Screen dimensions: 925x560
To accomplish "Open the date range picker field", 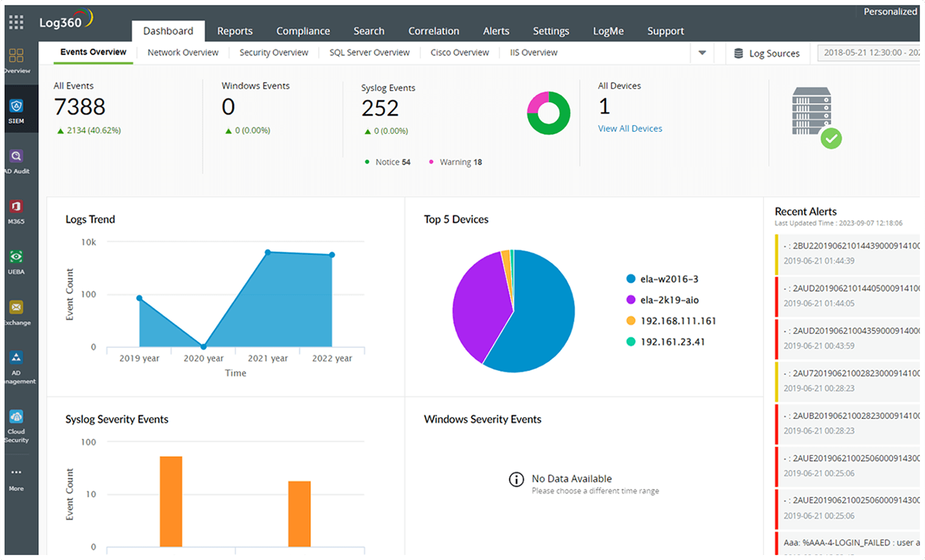I will point(869,53).
